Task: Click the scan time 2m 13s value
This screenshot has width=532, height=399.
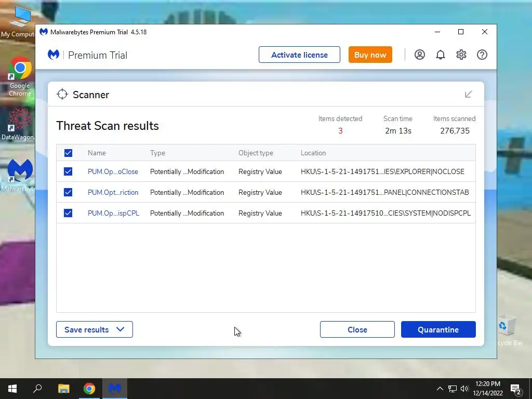Action: [398, 130]
